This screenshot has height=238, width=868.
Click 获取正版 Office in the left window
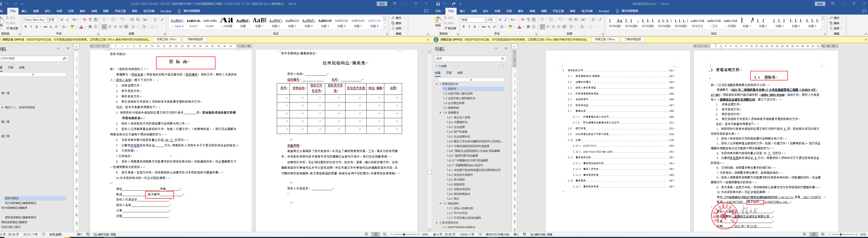click(x=166, y=39)
